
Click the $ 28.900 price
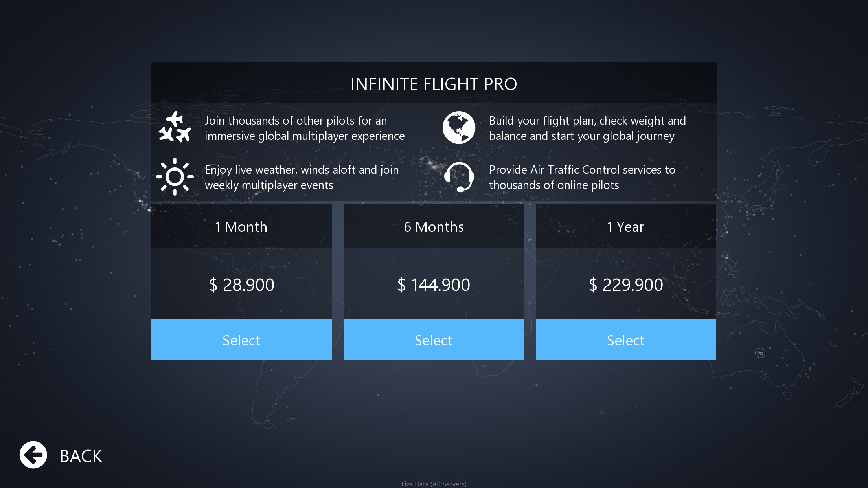[x=241, y=284]
